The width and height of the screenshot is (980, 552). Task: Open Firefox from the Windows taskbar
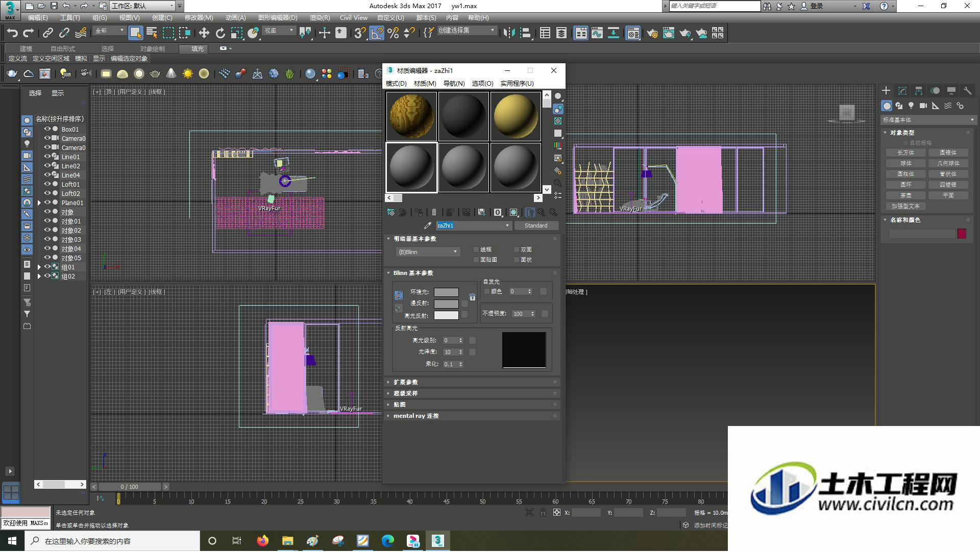[263, 541]
